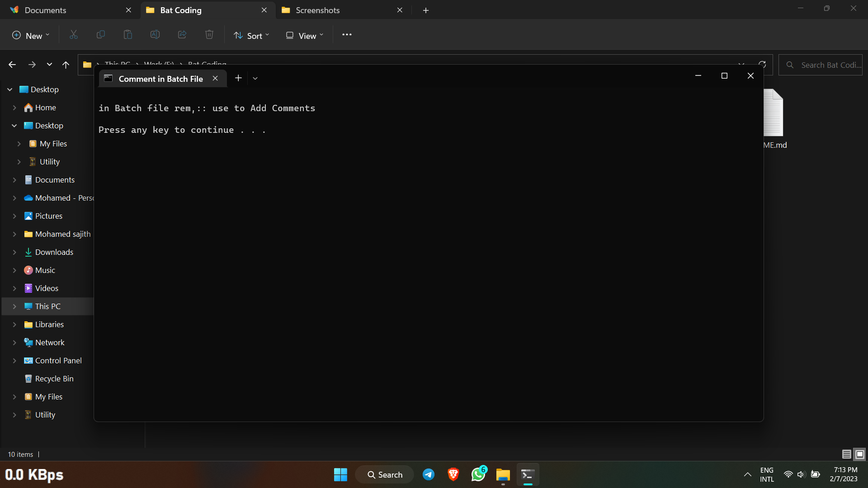Switch to compact details view in status bar
The image size is (868, 488).
[x=846, y=454]
